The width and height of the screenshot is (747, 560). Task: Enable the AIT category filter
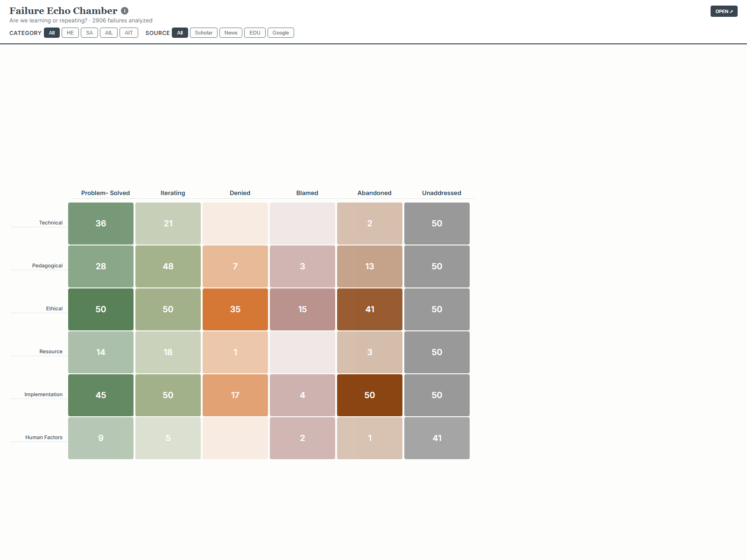click(129, 33)
